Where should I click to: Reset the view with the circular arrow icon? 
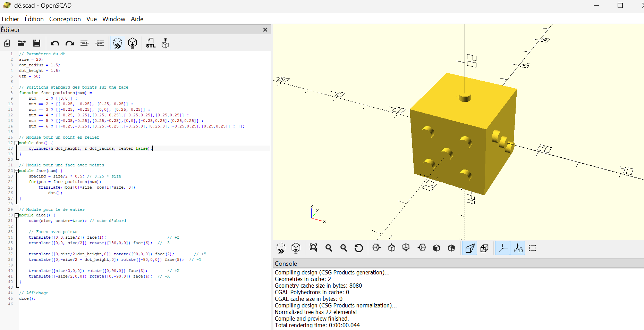tap(358, 248)
